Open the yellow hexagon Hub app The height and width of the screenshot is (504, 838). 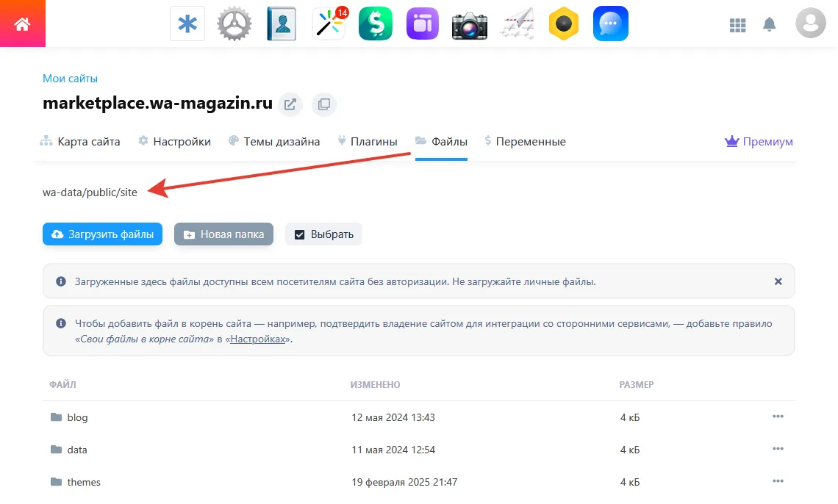[x=564, y=23]
